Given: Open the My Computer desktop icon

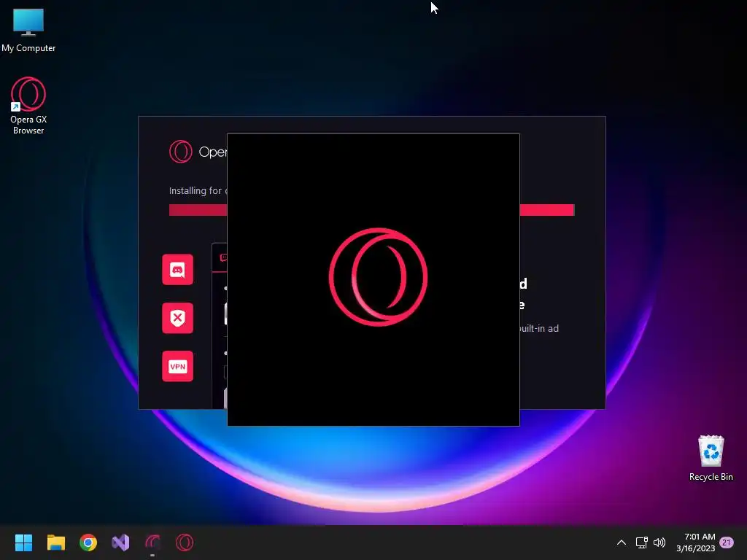Looking at the screenshot, I should pyautogui.click(x=28, y=31).
